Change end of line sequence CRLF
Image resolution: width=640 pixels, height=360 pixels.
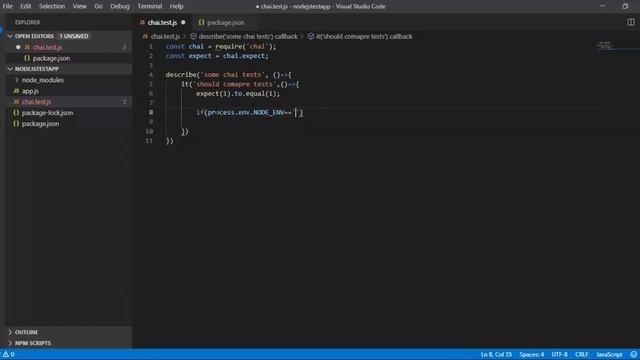pyautogui.click(x=582, y=354)
